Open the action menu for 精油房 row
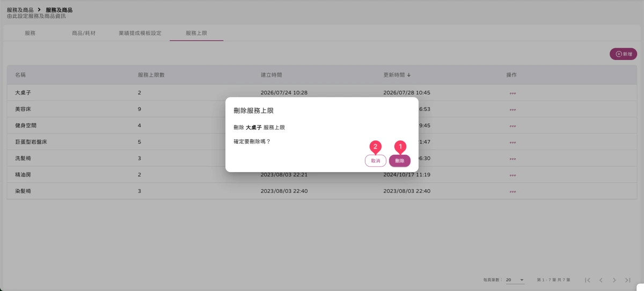The height and width of the screenshot is (291, 644). pos(513,175)
